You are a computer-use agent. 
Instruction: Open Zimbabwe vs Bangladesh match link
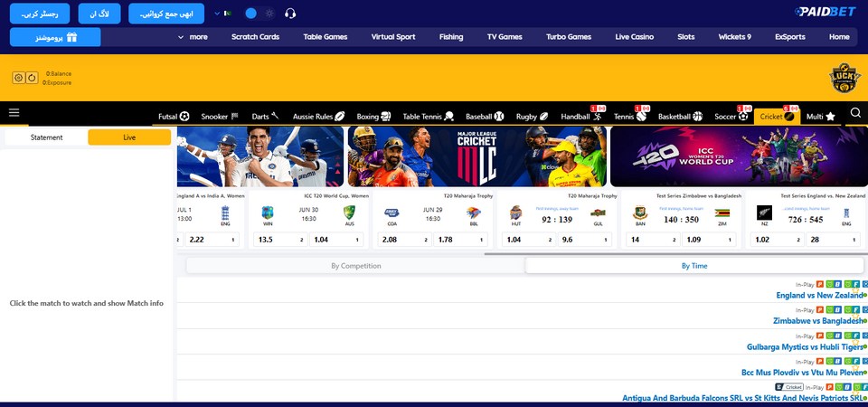[817, 320]
